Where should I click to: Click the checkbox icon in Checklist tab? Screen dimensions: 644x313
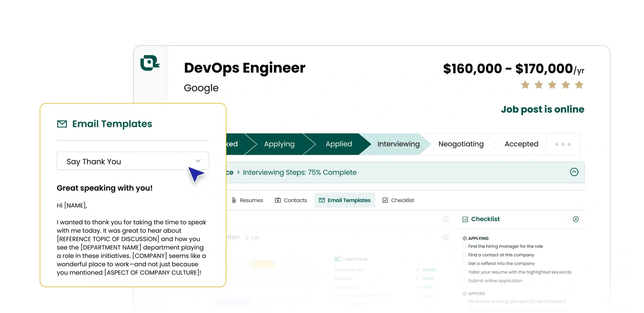point(385,200)
